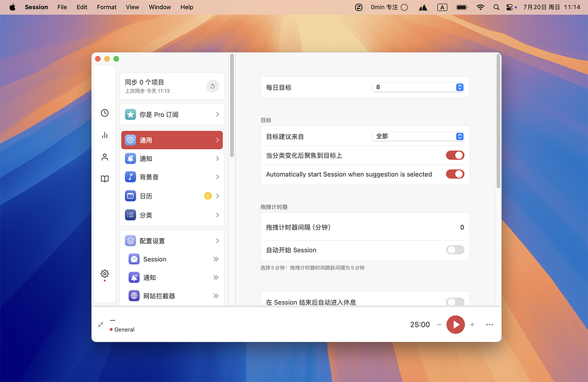Image resolution: width=588 pixels, height=382 pixels.
Task: Open the settings gear in sidebar
Action: pos(104,274)
